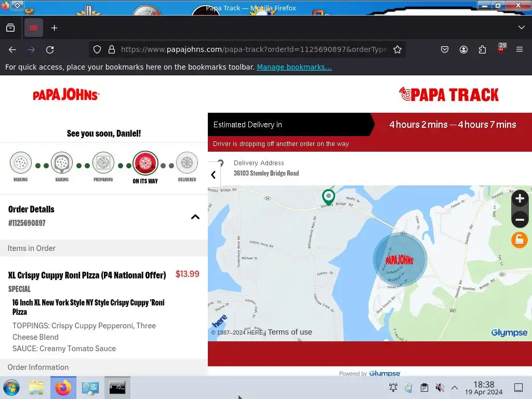
Task: Click the SPECIAL label under the pizza
Action: tap(19, 289)
